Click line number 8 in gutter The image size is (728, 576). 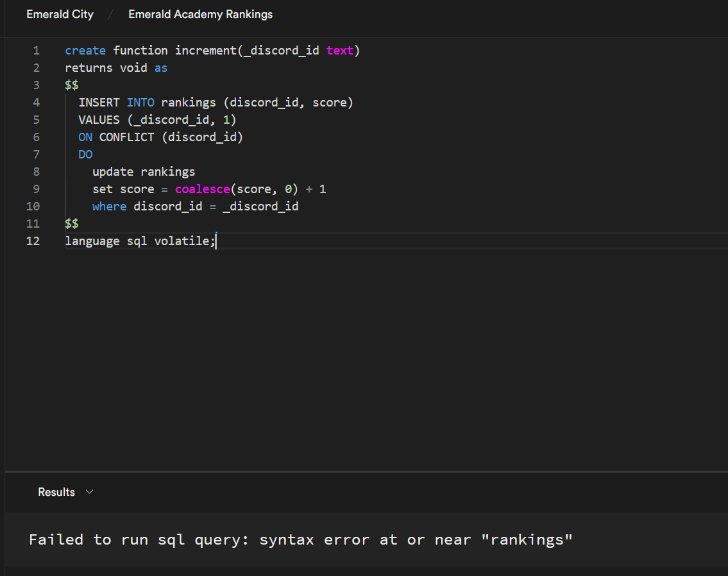click(x=36, y=172)
